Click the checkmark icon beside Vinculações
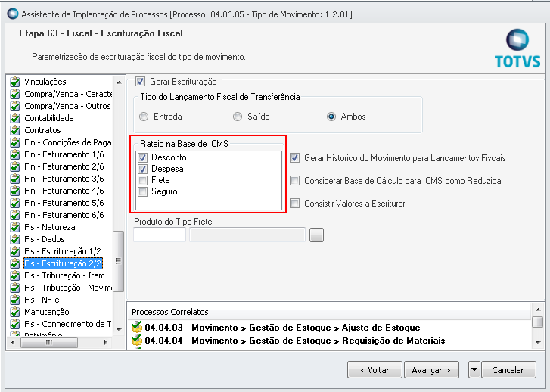This screenshot has height=392, width=550. tap(15, 82)
